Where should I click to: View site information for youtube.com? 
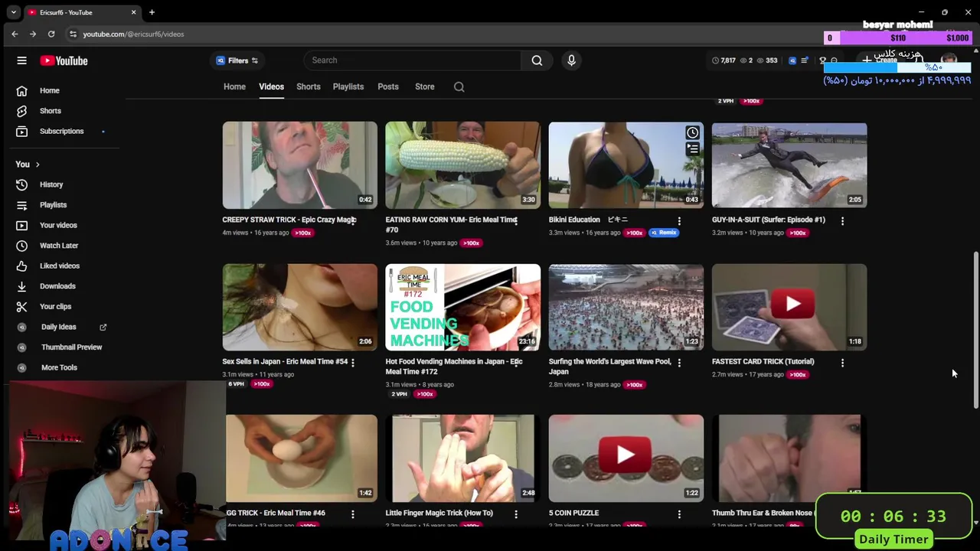point(73,34)
